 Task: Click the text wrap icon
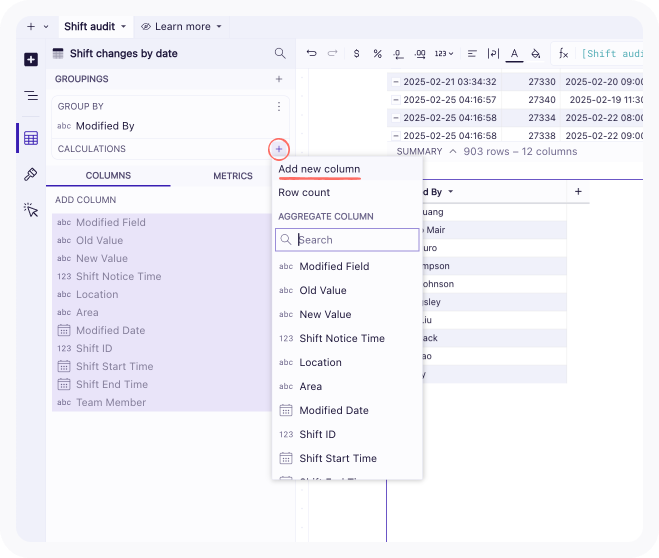(493, 53)
